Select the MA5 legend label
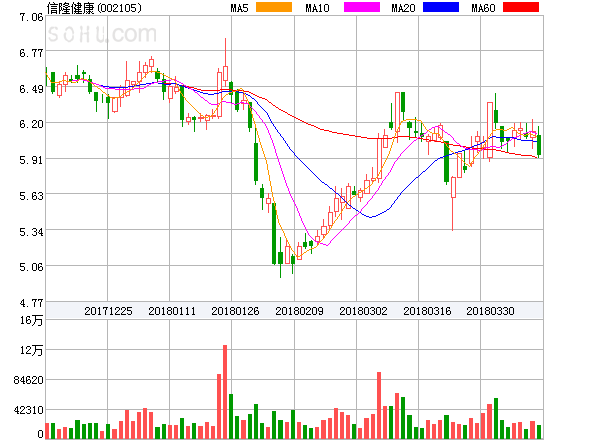Screen dimensions: 600x440 239,8
